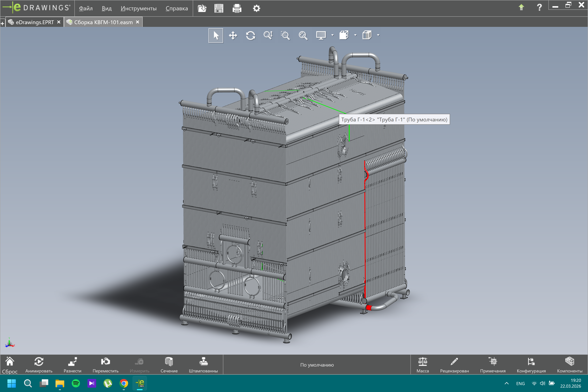Open the Markup (Рецензирован) panel
This screenshot has height=392, width=588.
[x=454, y=365]
